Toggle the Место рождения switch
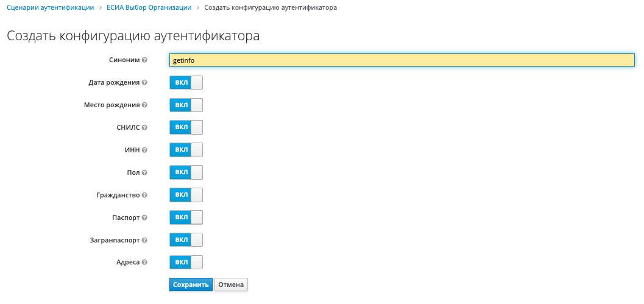644x304 pixels. click(186, 105)
